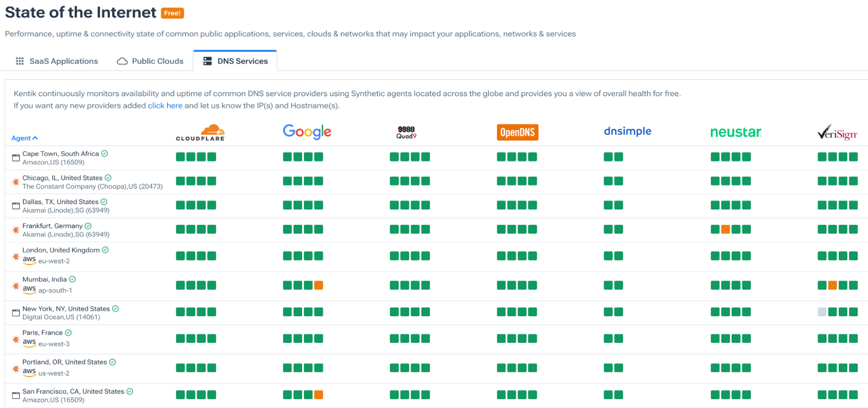Select the 'Frankfurt, Germany' agent name

tap(53, 226)
